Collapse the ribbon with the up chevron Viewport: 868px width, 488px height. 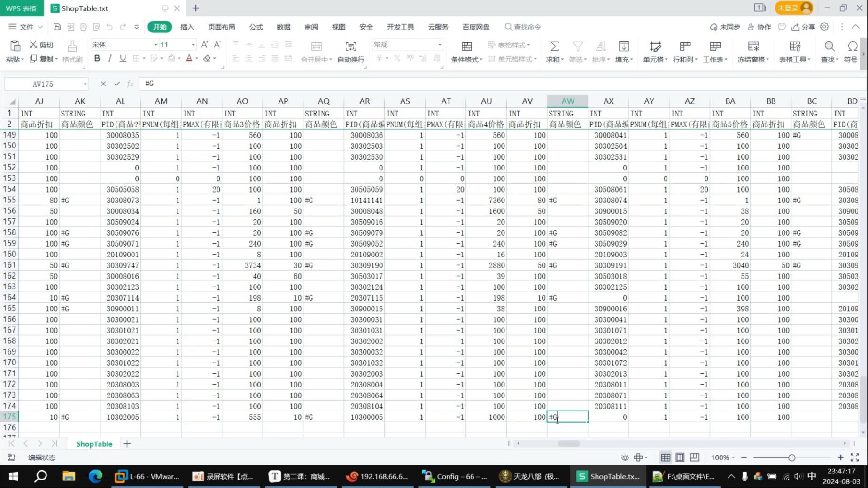click(856, 27)
